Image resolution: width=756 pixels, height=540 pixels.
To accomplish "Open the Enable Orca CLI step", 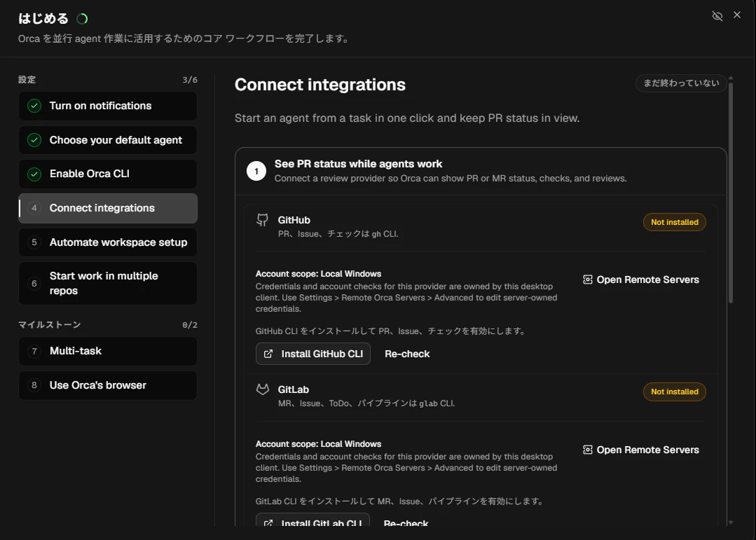I will tap(107, 174).
